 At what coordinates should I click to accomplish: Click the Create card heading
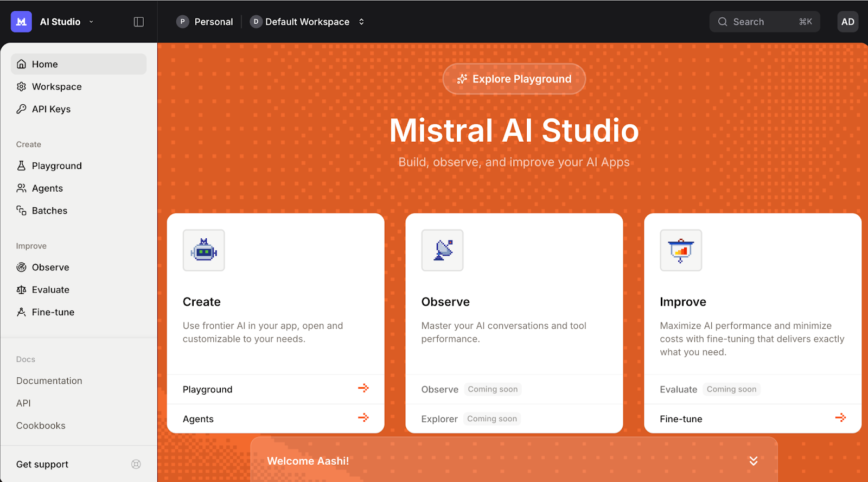coord(202,302)
